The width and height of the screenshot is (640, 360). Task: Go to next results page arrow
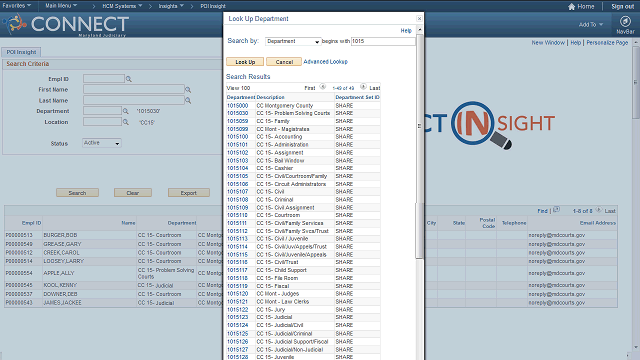point(363,87)
